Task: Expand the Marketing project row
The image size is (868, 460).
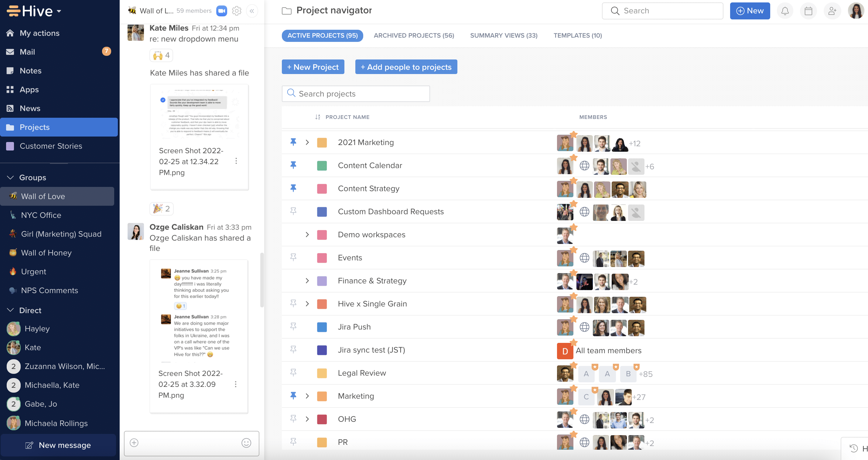Action: click(307, 396)
